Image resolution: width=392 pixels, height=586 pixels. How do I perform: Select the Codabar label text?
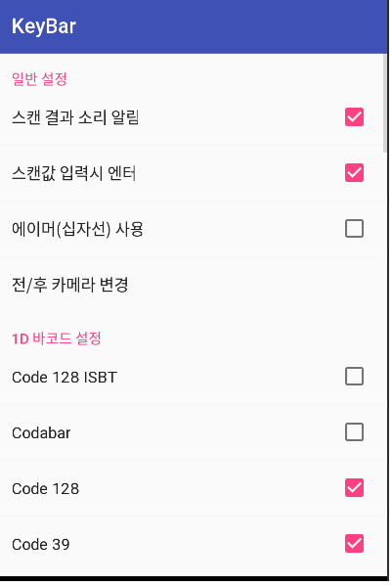[x=41, y=433]
